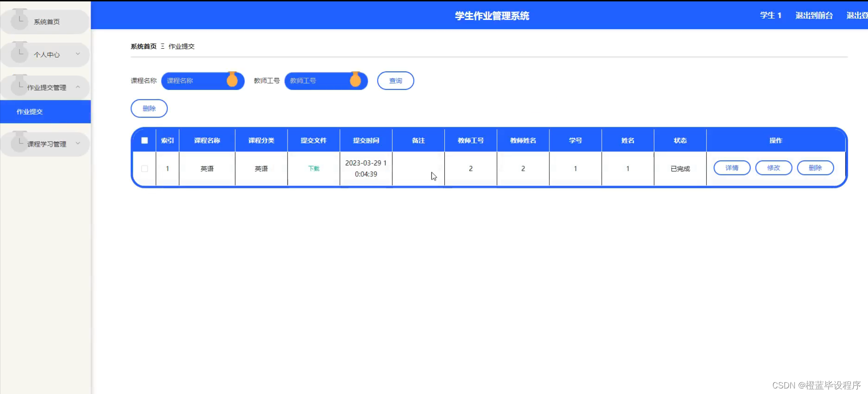Viewport: 868px width, 394px height.
Task: Click the 课程分类 column header
Action: pyautogui.click(x=261, y=140)
